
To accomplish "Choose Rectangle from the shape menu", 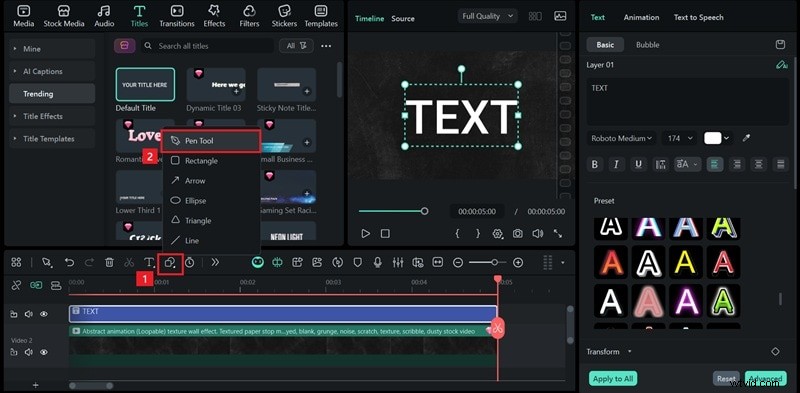I will [x=211, y=161].
